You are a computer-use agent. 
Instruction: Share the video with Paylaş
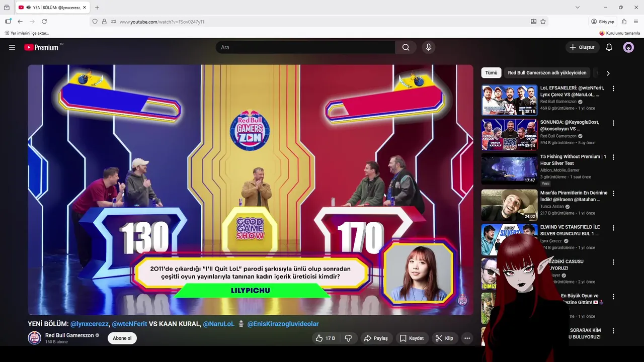pos(376,338)
